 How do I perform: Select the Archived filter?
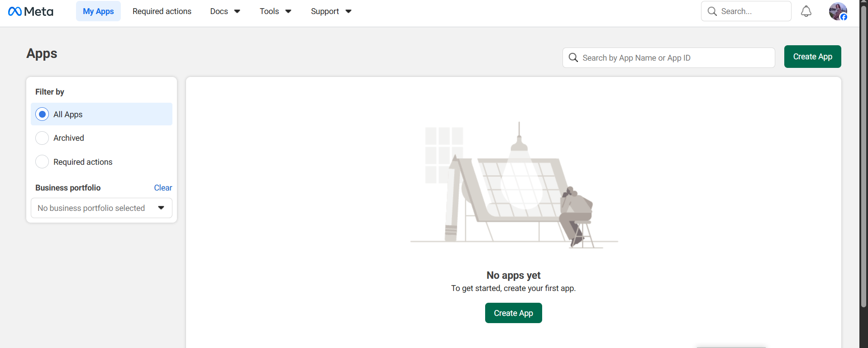pyautogui.click(x=101, y=138)
